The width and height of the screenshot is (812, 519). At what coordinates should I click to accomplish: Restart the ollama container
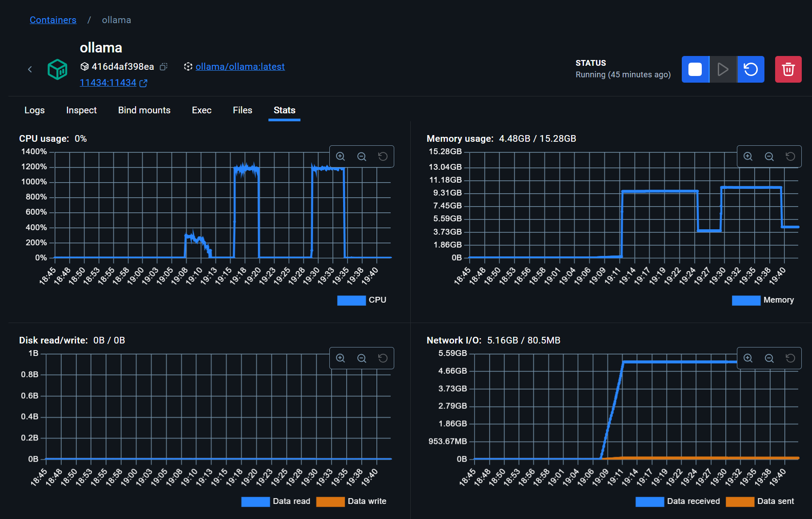pyautogui.click(x=751, y=69)
